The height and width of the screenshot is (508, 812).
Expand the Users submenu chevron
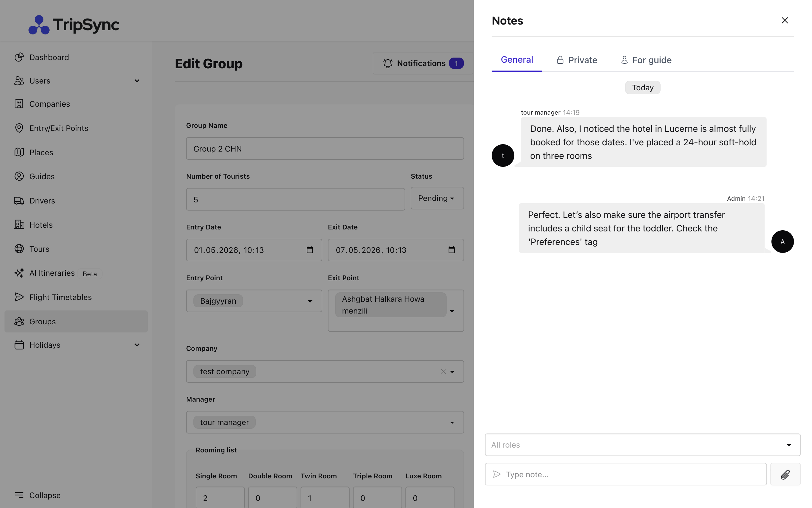[x=137, y=81]
